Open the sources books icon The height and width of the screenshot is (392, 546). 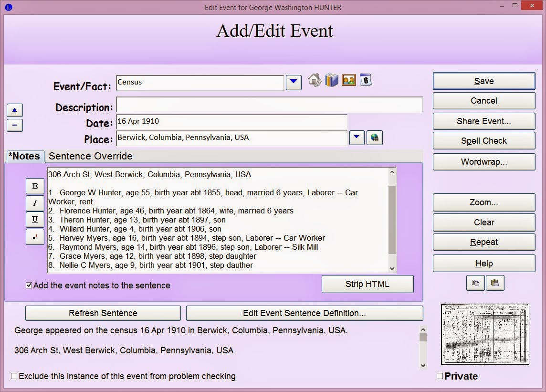click(332, 80)
